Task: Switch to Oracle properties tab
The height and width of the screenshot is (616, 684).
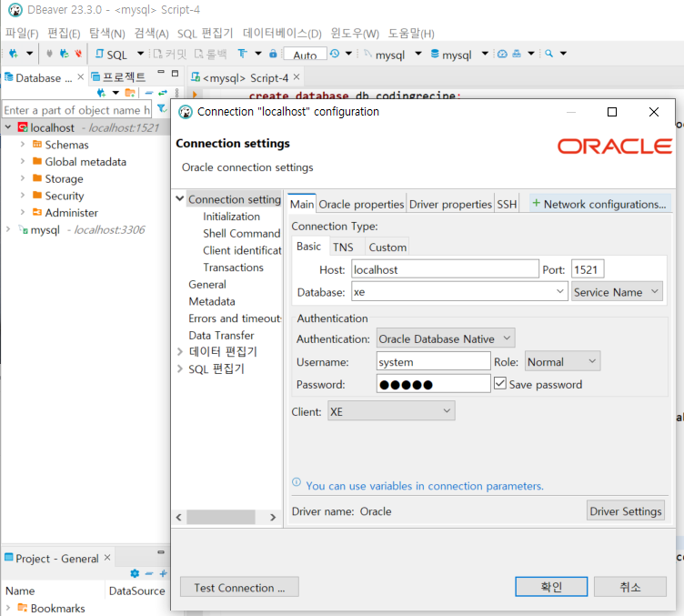Action: [361, 204]
